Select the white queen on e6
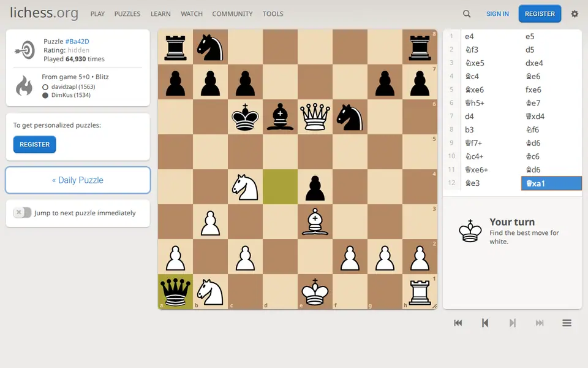The height and width of the screenshot is (368, 588). (x=315, y=117)
